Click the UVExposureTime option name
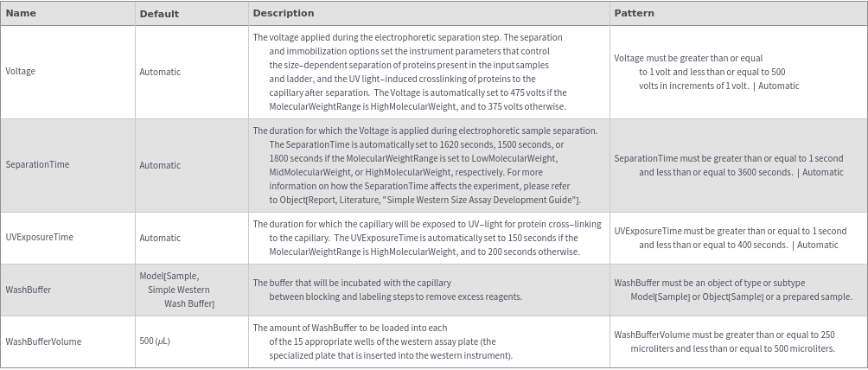 tap(39, 238)
